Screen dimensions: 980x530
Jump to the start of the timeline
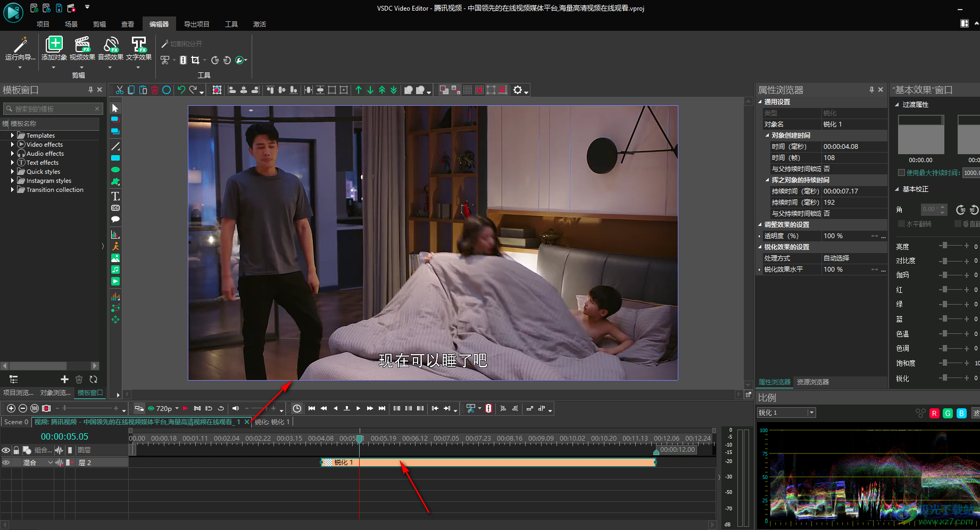(312, 408)
